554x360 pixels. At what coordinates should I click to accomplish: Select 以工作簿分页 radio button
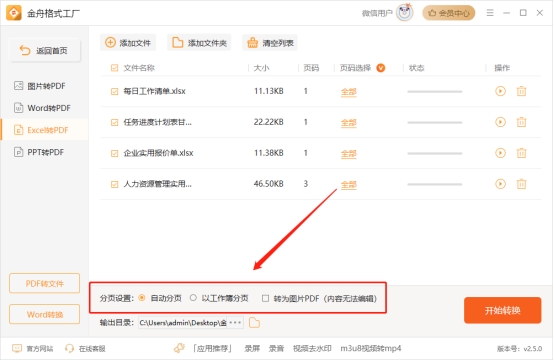pos(193,298)
